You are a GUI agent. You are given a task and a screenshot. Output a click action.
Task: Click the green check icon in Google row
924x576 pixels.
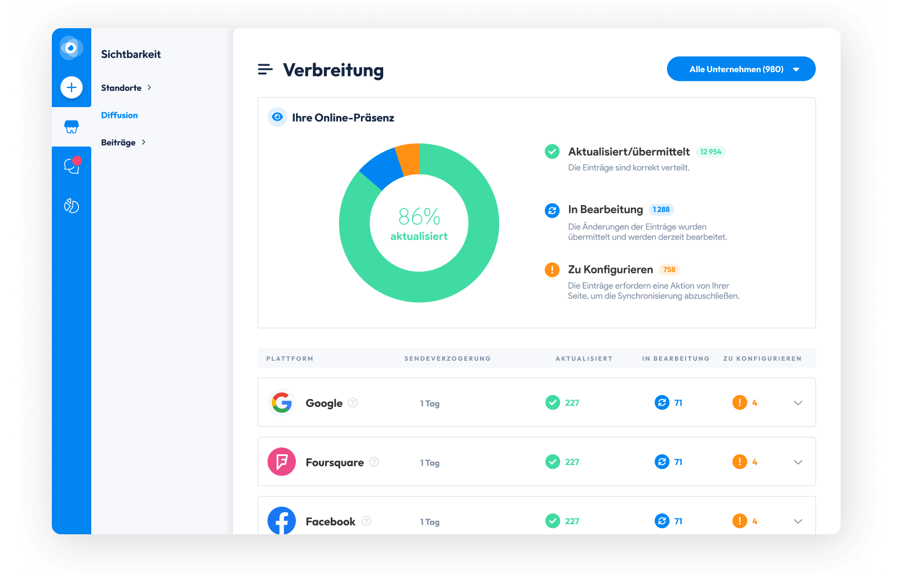pyautogui.click(x=553, y=402)
